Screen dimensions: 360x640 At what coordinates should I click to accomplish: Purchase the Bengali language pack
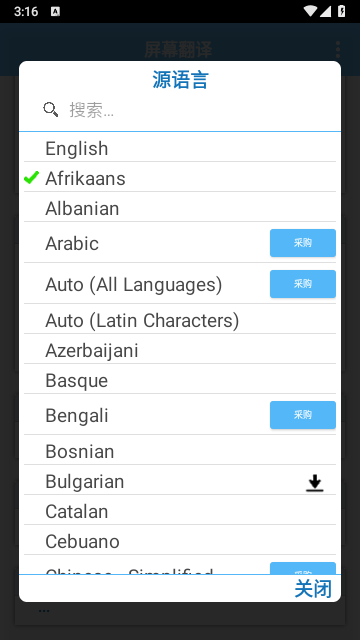[303, 415]
